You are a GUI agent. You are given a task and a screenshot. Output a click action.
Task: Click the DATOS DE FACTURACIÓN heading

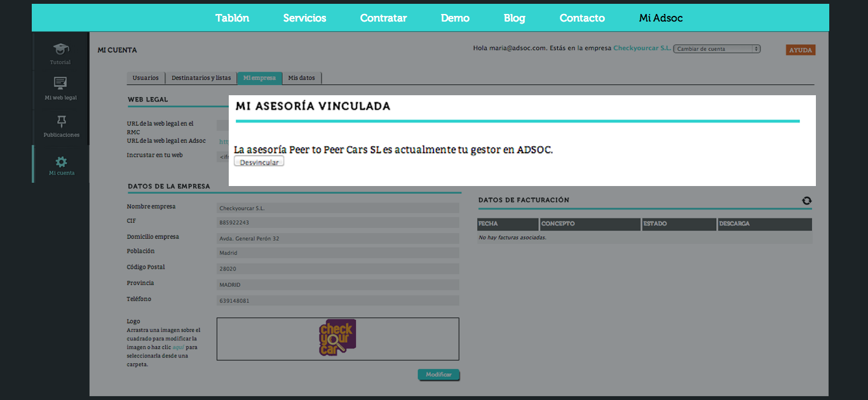coord(524,200)
